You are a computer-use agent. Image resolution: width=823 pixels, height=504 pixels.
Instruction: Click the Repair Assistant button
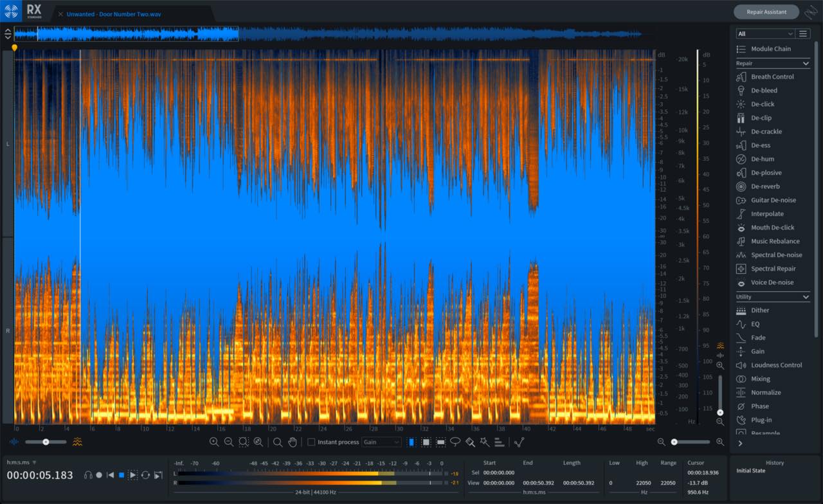766,12
